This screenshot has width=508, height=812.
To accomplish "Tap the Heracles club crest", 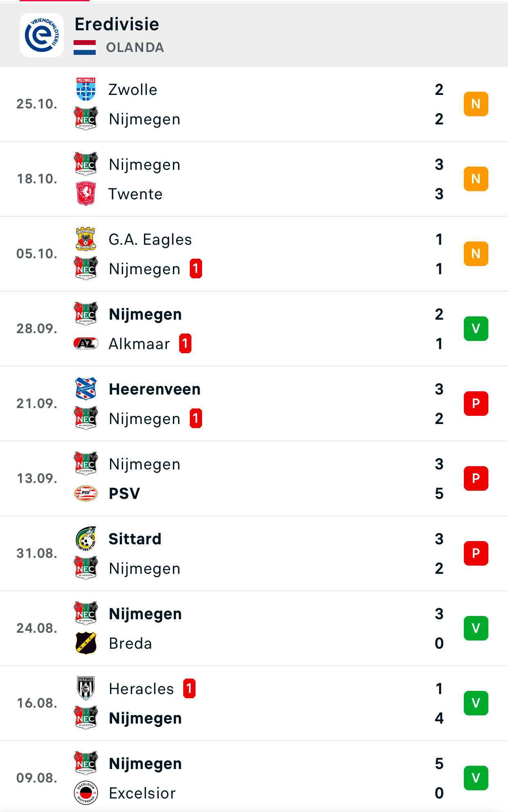I will coord(86,688).
